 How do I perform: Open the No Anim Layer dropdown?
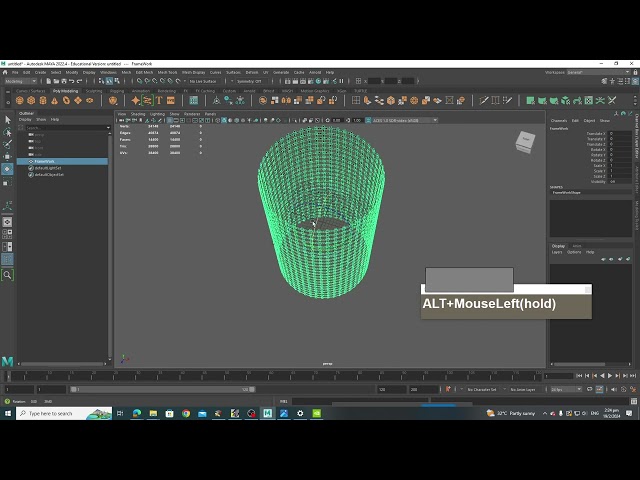[x=525, y=389]
